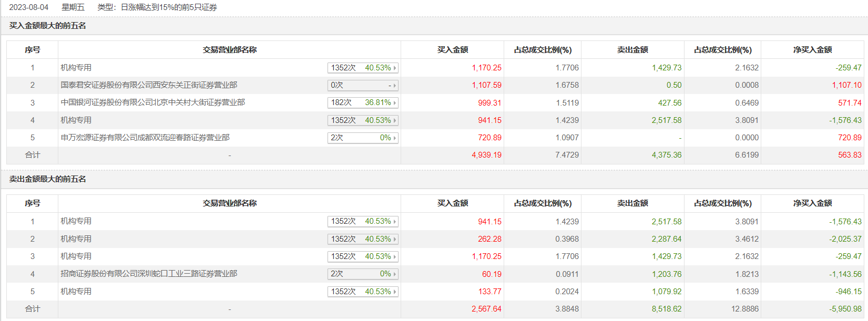Open 2次 0% stats box beside 招商证券深圳蛇口工业三路

363,274
